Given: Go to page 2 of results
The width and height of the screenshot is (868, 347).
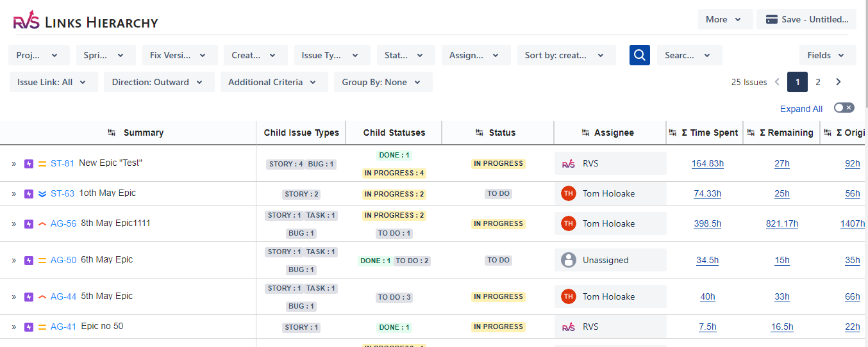Looking at the screenshot, I should pyautogui.click(x=818, y=82).
